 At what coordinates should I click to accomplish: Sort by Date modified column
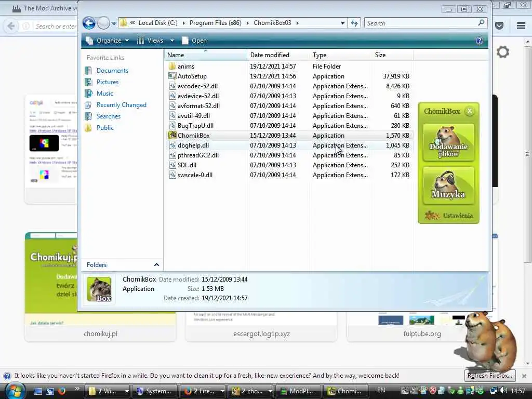(x=278, y=55)
